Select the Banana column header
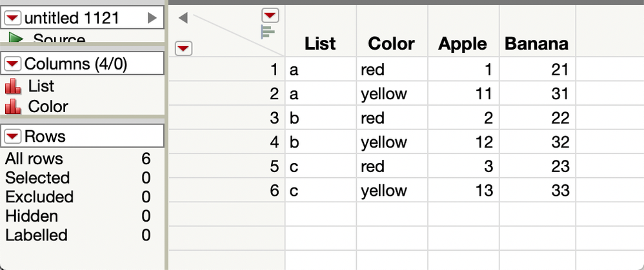 point(536,43)
